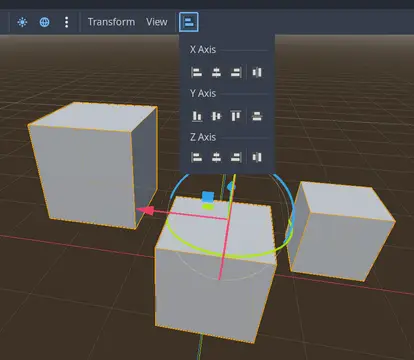Click the red X-axis gizmo arrow
This screenshot has width=414, height=360.
145,211
